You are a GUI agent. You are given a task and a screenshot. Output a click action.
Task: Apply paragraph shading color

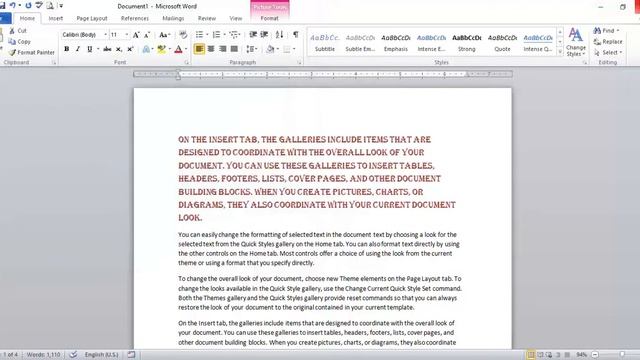pyautogui.click(x=270, y=49)
